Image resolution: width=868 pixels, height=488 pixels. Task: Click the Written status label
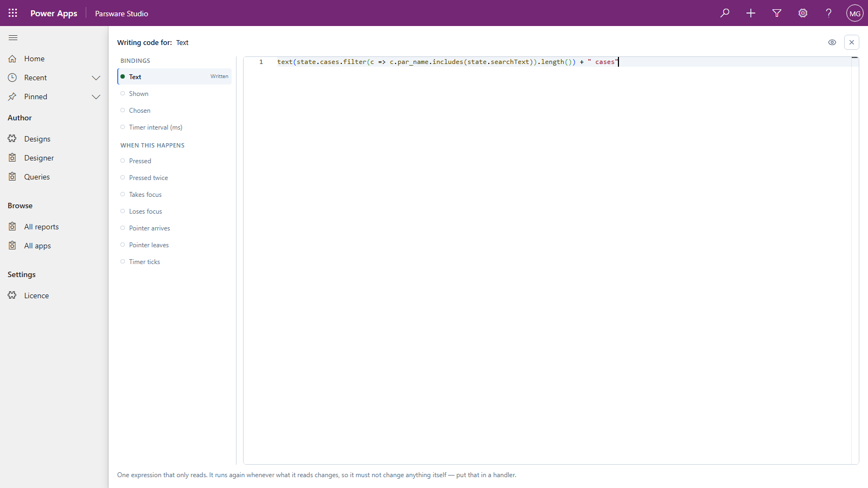(219, 76)
